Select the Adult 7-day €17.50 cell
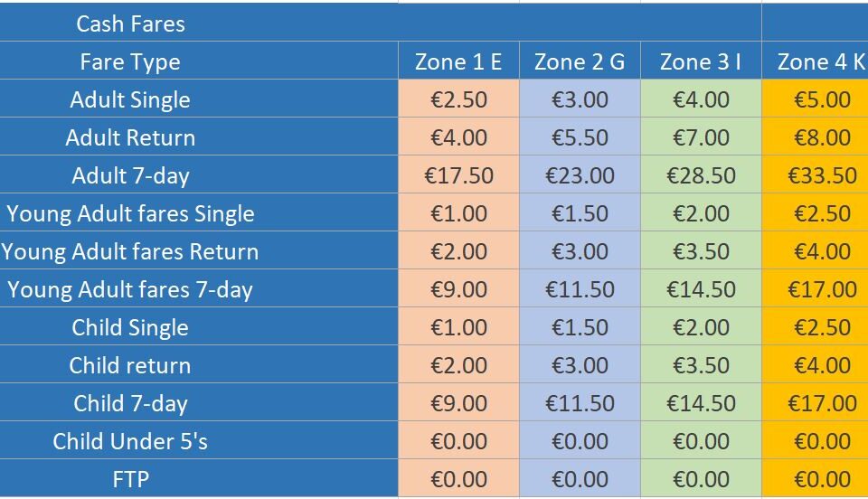868x499 pixels. 458,175
